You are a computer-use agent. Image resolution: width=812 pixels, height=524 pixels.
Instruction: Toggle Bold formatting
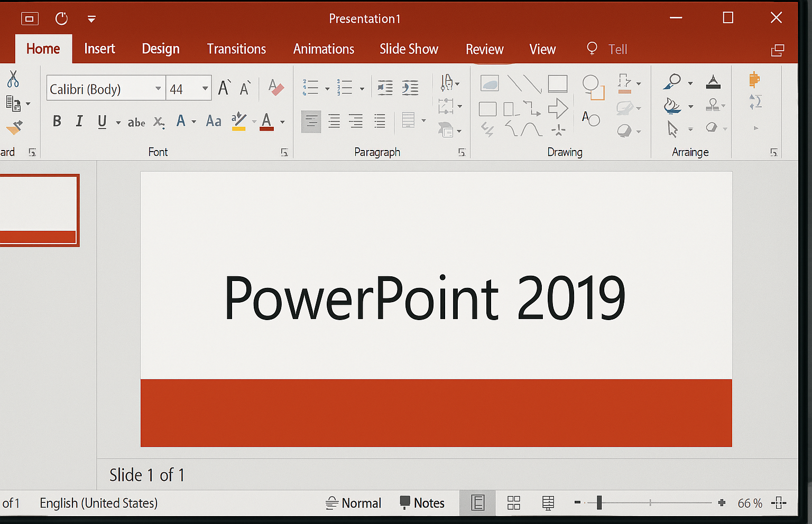point(57,121)
